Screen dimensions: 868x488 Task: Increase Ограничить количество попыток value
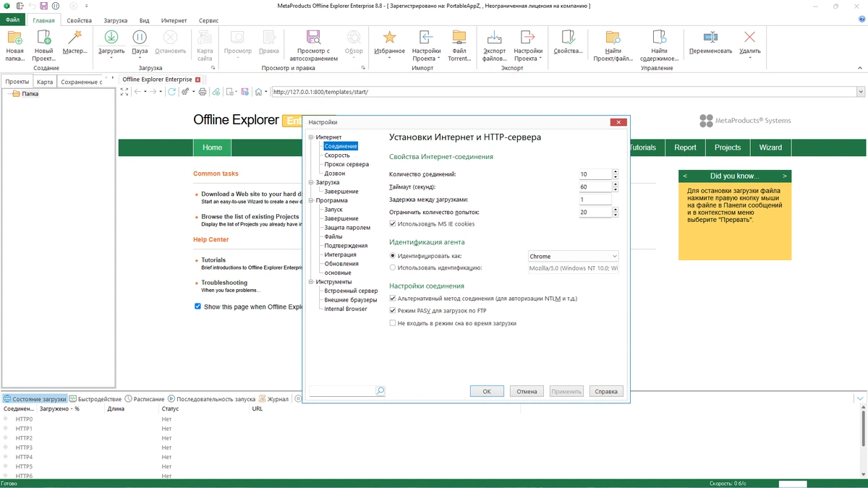615,210
